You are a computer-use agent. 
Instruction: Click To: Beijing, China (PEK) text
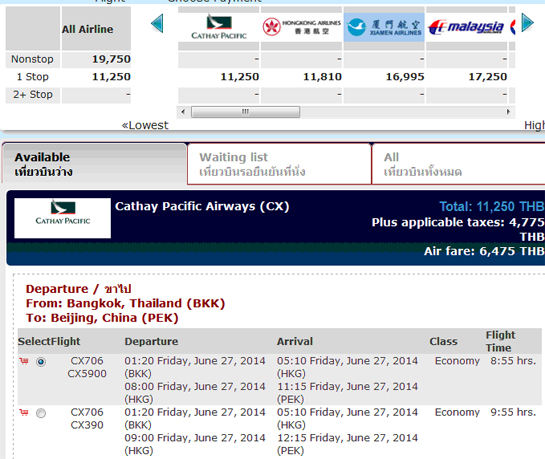point(102,318)
